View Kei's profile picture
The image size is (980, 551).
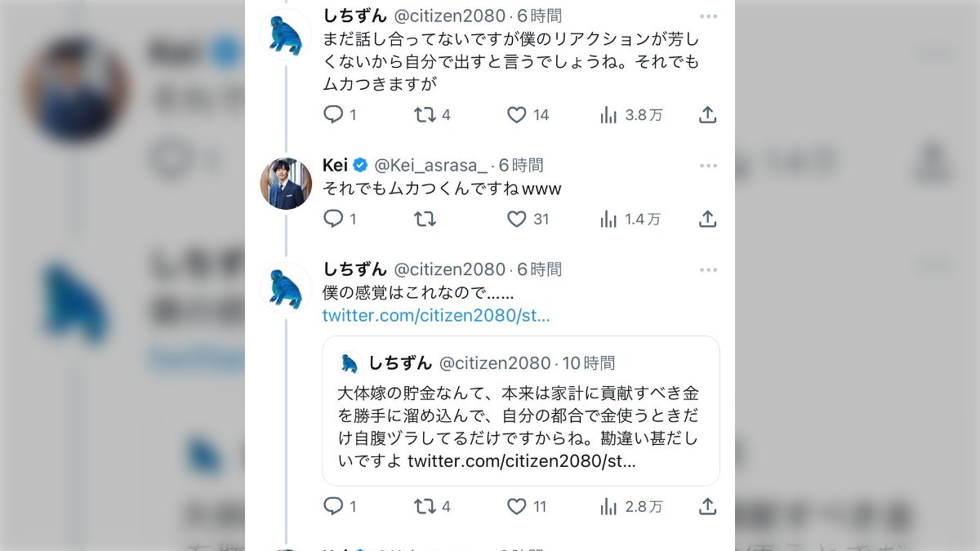coord(286,184)
